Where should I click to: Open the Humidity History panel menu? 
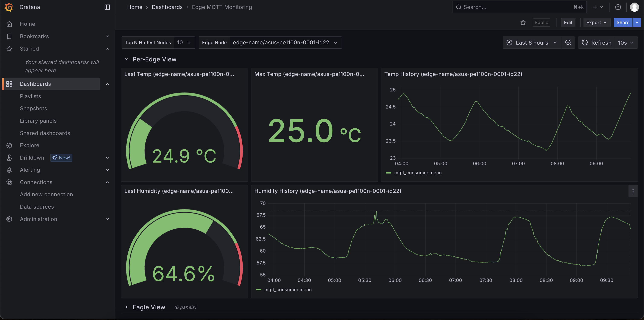[x=633, y=191]
